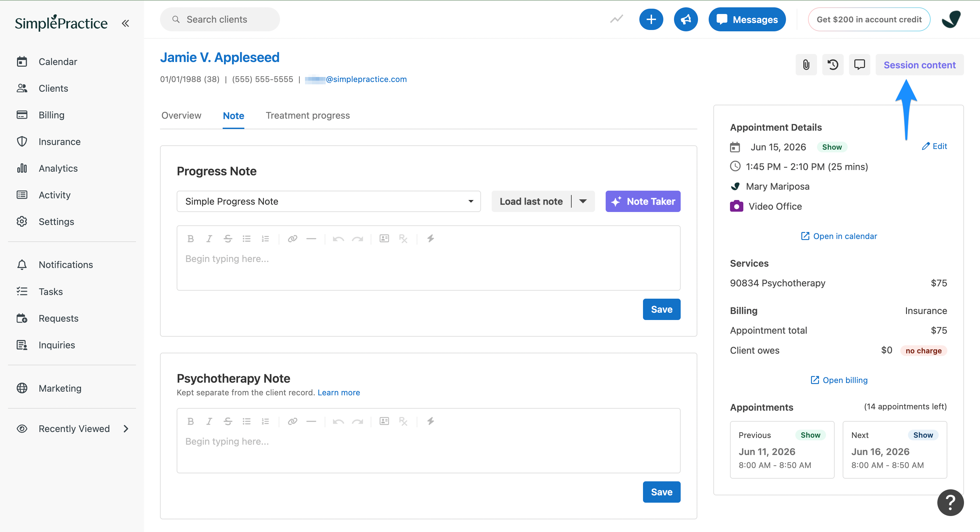The width and height of the screenshot is (980, 532).
Task: Click the Load last note button
Action: (x=531, y=201)
